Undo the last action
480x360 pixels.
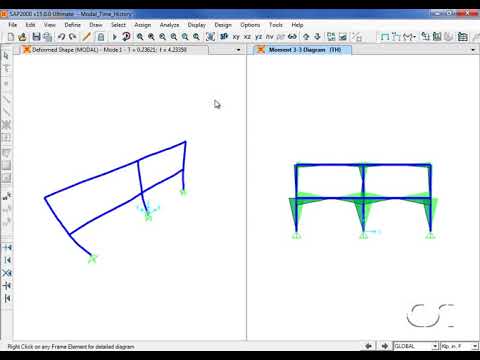click(x=61, y=37)
